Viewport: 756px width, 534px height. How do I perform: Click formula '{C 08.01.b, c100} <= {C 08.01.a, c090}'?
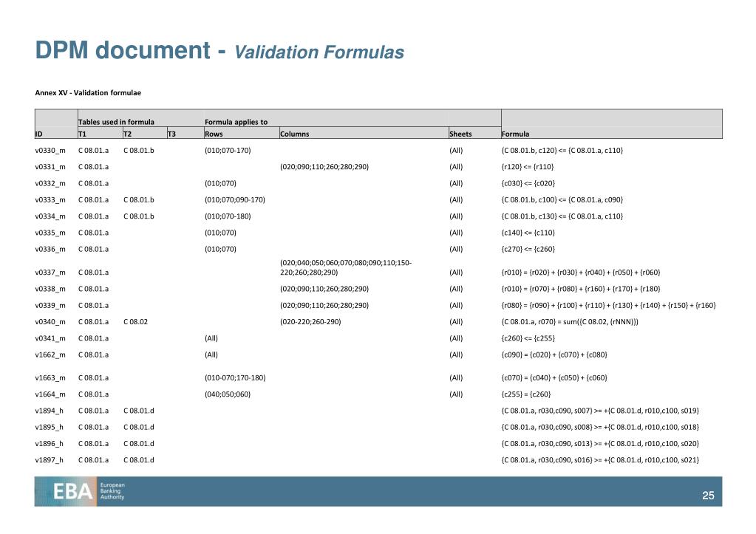point(562,199)
